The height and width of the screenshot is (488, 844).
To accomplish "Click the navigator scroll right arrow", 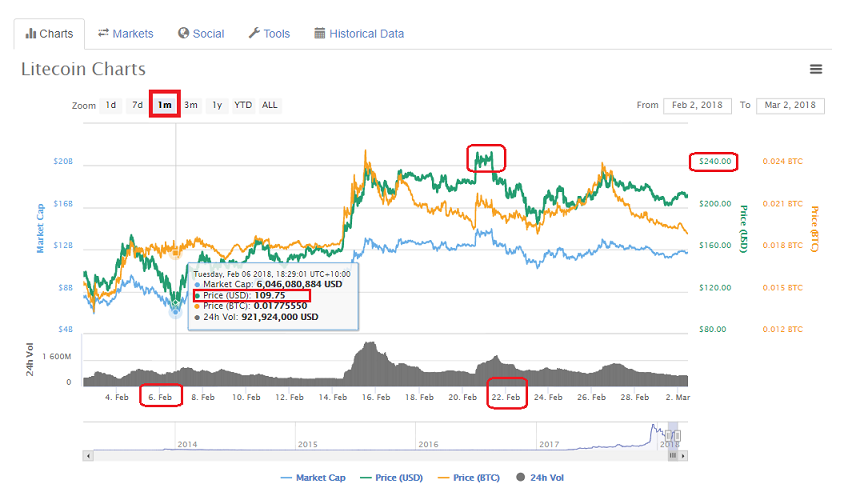I will (x=683, y=456).
